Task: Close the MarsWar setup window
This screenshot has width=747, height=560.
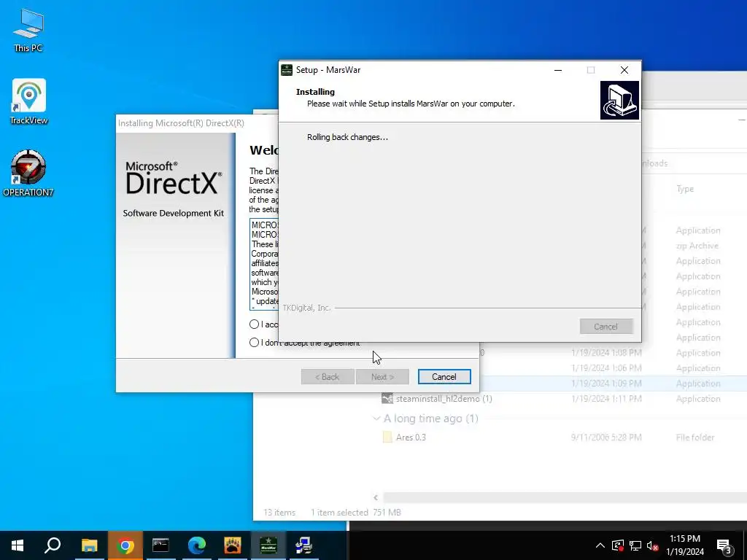Action: coord(624,70)
